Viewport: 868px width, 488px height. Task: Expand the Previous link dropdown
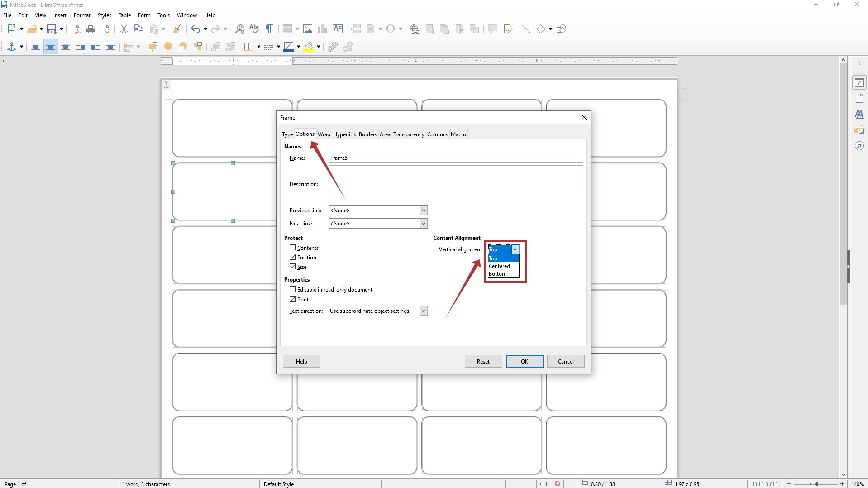pyautogui.click(x=424, y=211)
